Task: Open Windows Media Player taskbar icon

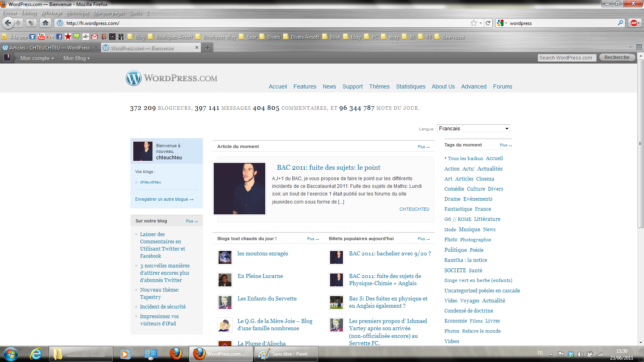Action: [125, 354]
